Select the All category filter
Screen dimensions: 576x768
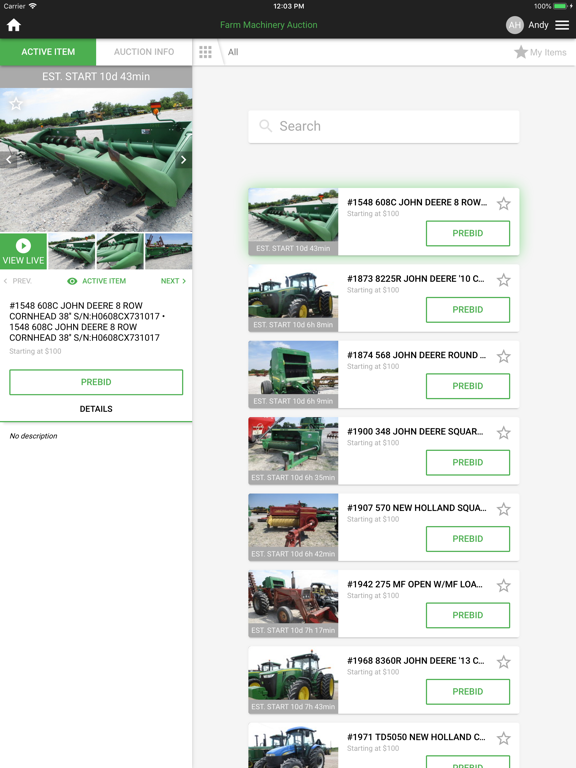[x=233, y=52]
